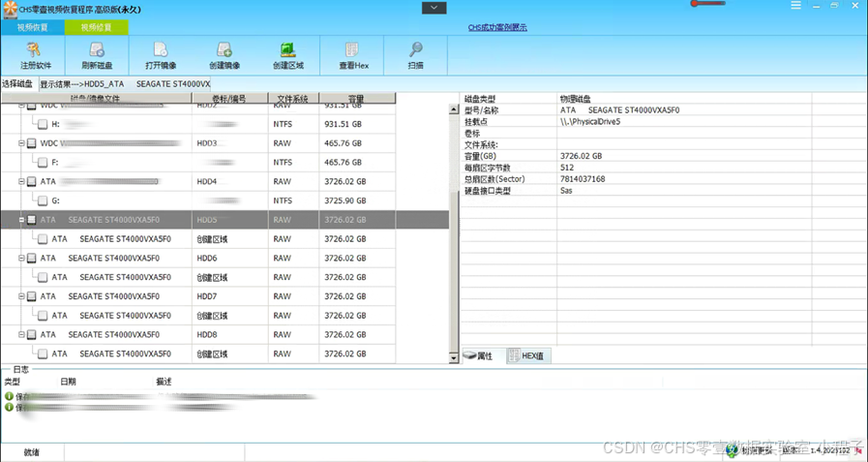The image size is (868, 462).
Task: Click the globe icon beside 检查更新
Action: 733,451
